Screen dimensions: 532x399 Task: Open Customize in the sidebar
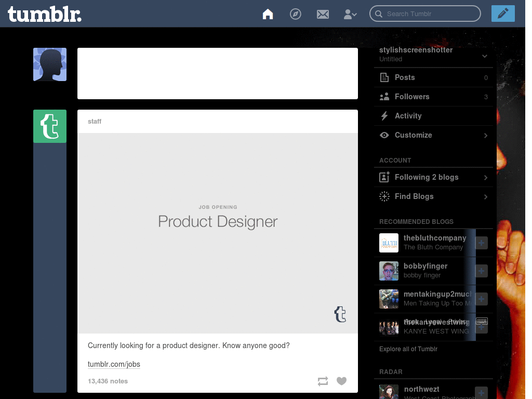point(433,135)
